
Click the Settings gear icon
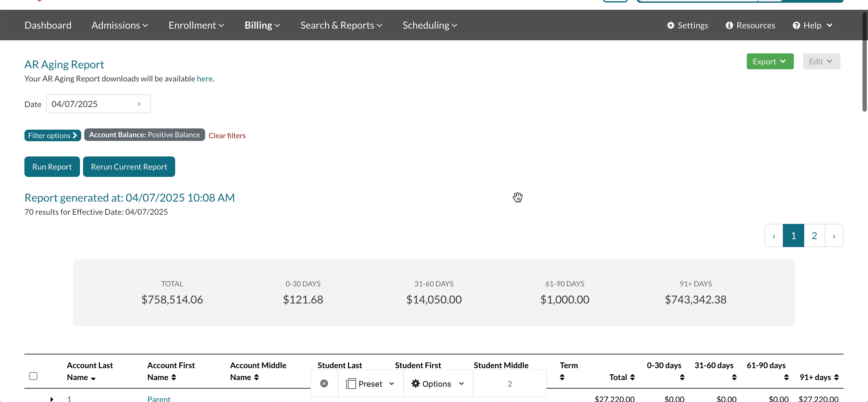[671, 25]
